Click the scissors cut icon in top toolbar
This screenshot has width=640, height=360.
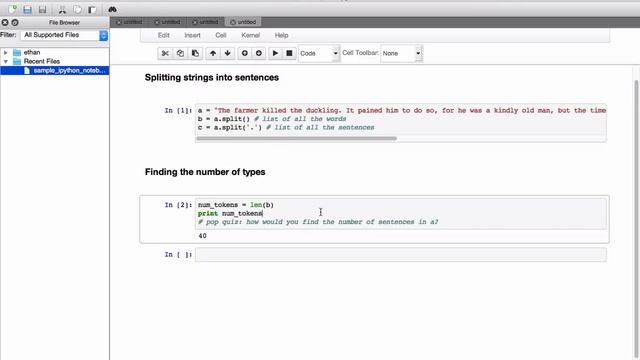point(62,9)
